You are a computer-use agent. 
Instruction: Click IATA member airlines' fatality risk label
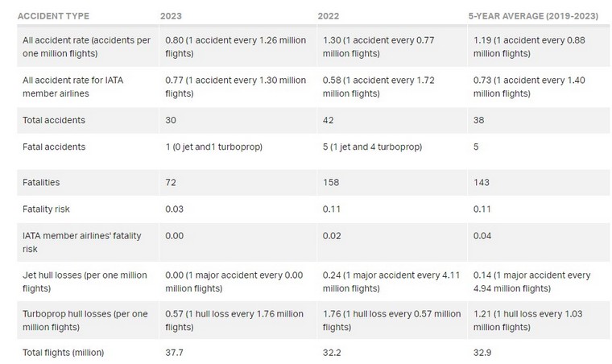point(82,242)
